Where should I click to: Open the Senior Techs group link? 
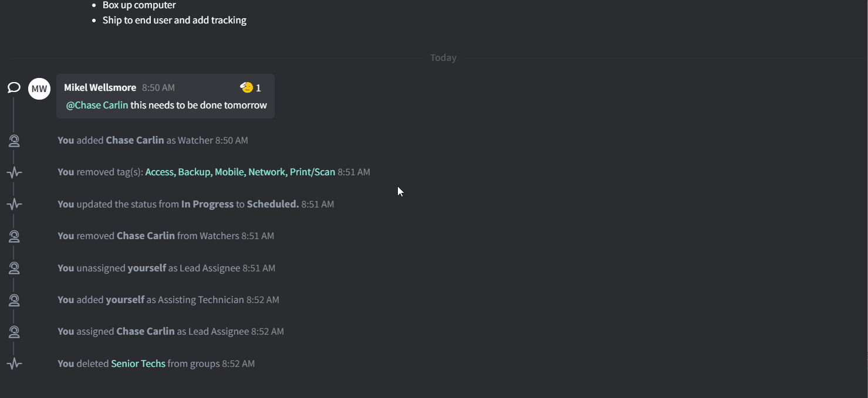pyautogui.click(x=138, y=364)
